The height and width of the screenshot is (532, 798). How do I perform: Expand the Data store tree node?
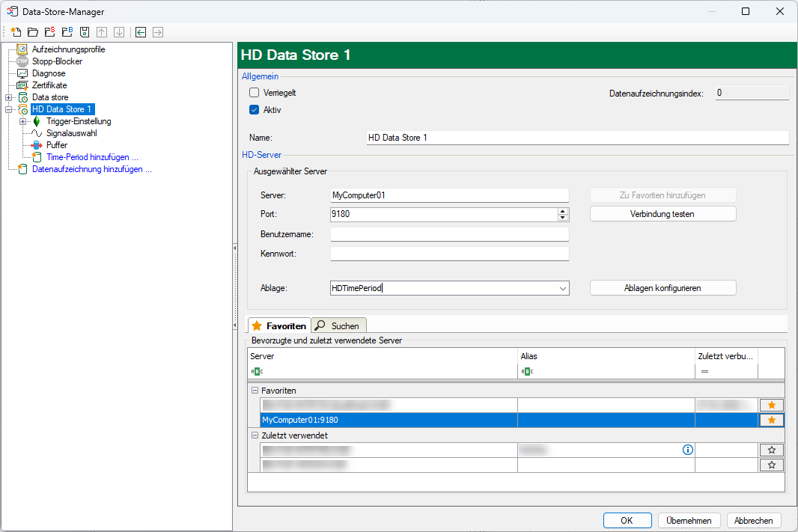[9, 97]
